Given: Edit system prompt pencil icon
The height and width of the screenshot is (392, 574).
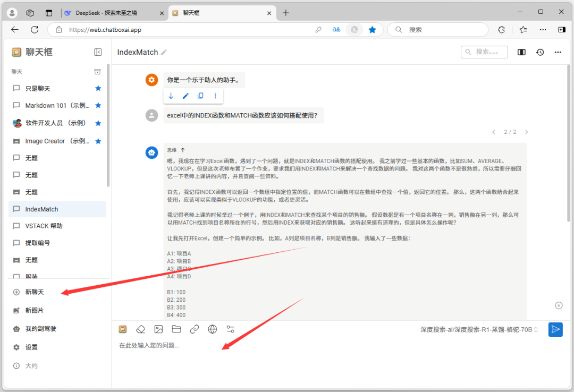Looking at the screenshot, I should point(185,96).
